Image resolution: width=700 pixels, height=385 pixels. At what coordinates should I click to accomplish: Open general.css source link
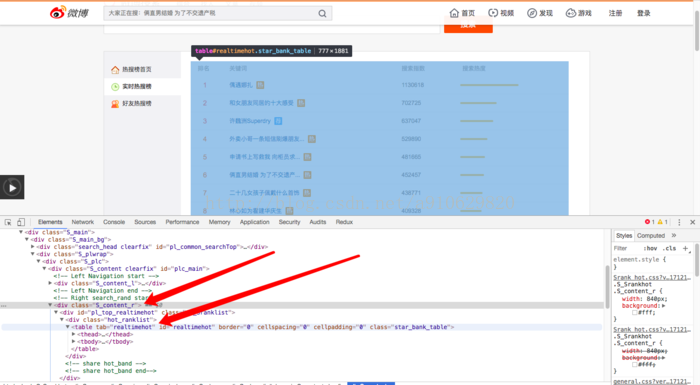[x=652, y=381]
